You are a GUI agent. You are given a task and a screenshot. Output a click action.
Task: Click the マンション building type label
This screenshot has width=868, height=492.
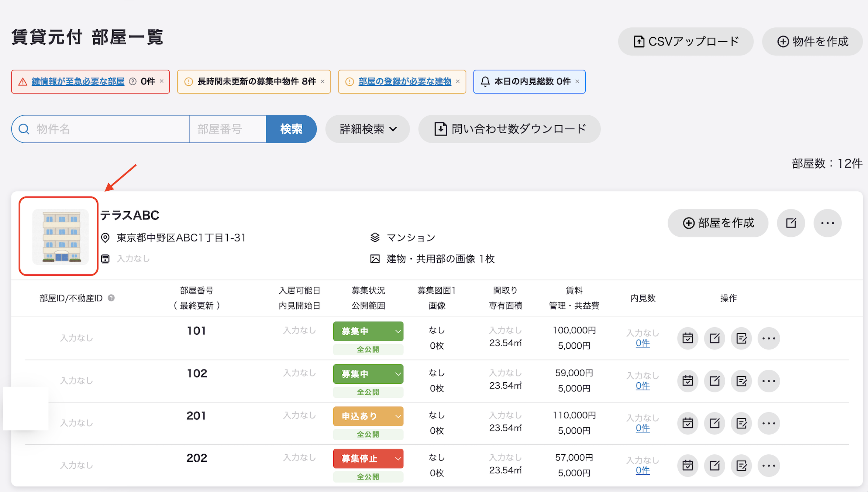pyautogui.click(x=411, y=238)
